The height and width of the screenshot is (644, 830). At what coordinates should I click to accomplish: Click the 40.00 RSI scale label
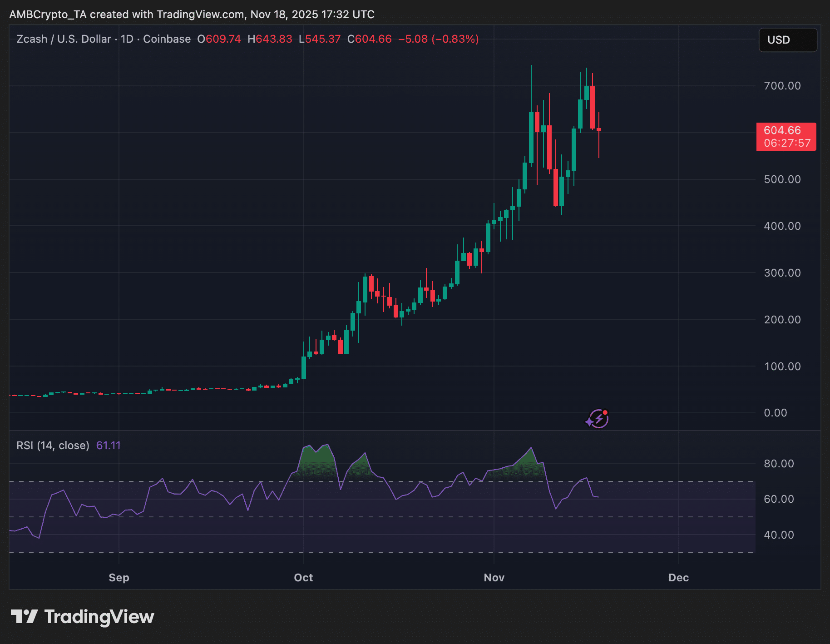[779, 535]
